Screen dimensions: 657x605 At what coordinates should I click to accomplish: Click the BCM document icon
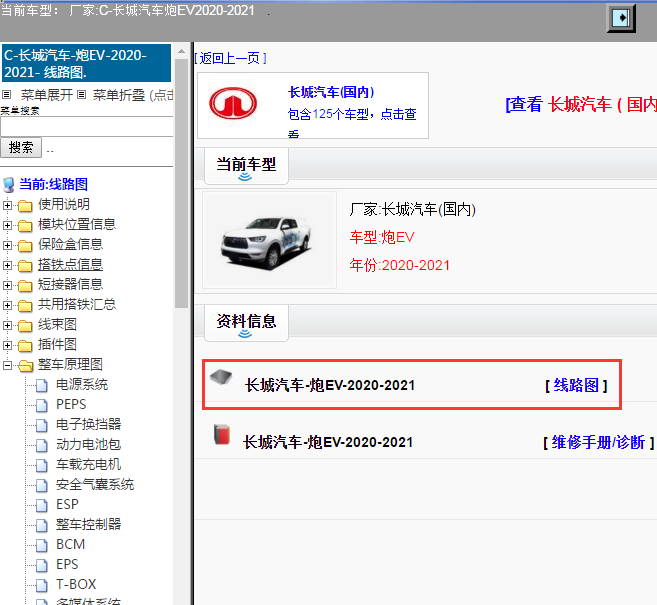41,545
